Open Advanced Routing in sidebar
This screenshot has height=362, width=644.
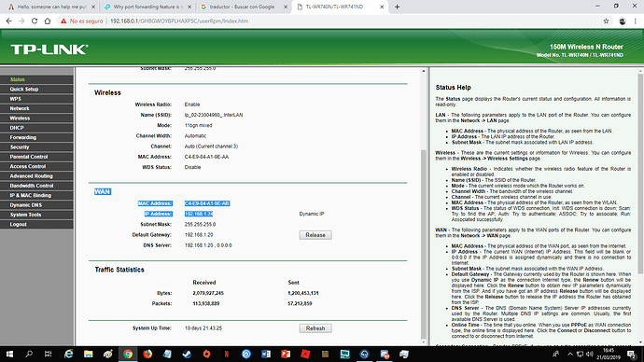click(36, 176)
